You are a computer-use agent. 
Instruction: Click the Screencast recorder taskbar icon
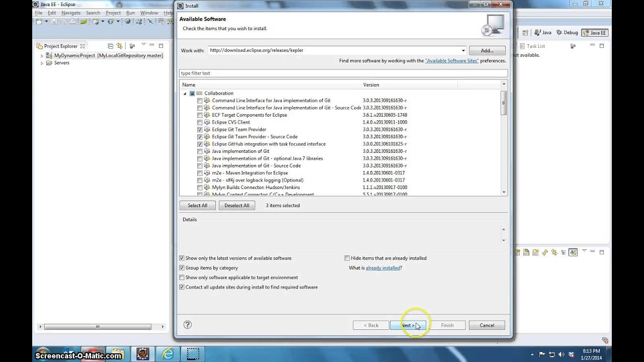click(193, 354)
